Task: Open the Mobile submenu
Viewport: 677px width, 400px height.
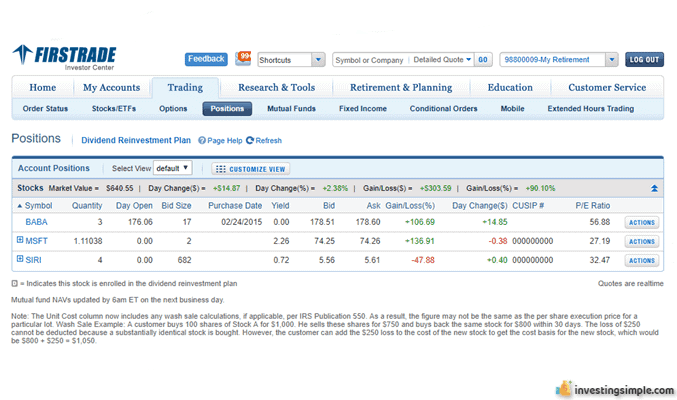Action: coord(512,109)
